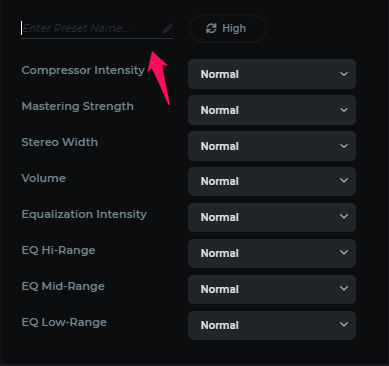The height and width of the screenshot is (366, 389).
Task: Open the EQ Mid-Range dropdown
Action: [x=272, y=289]
